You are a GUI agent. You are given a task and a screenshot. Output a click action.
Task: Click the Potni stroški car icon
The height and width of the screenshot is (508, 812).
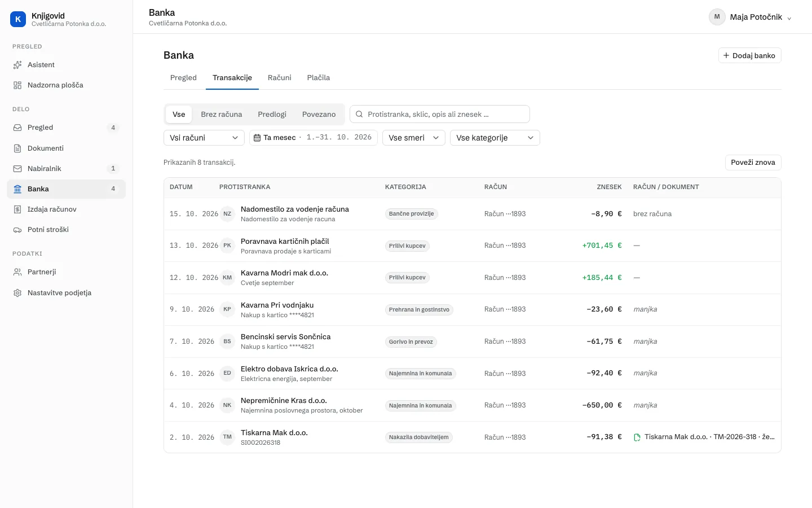(x=17, y=230)
